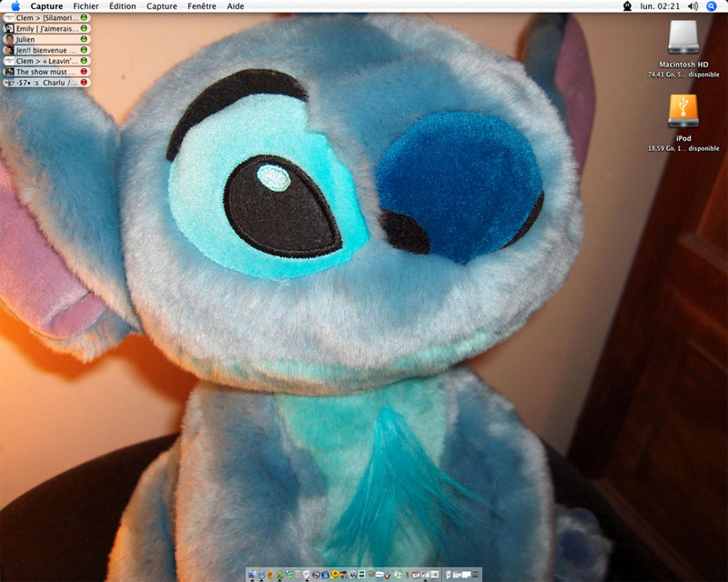Select contact "Clem > « Leavin'…"
The height and width of the screenshot is (582, 728).
click(x=46, y=61)
